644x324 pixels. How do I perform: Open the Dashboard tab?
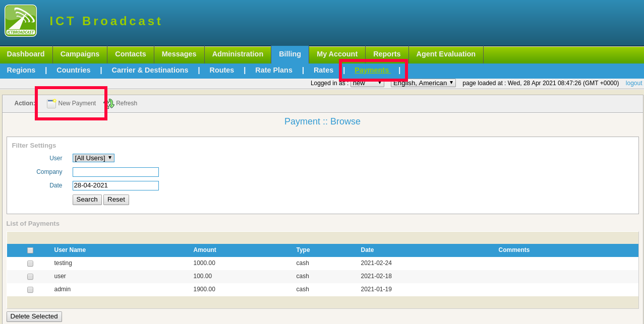pos(26,54)
